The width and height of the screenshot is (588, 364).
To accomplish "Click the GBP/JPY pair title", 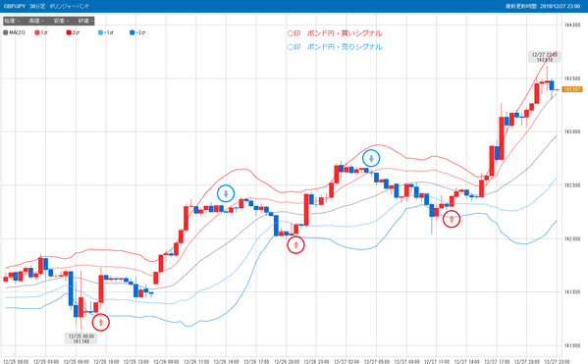I will point(15,6).
